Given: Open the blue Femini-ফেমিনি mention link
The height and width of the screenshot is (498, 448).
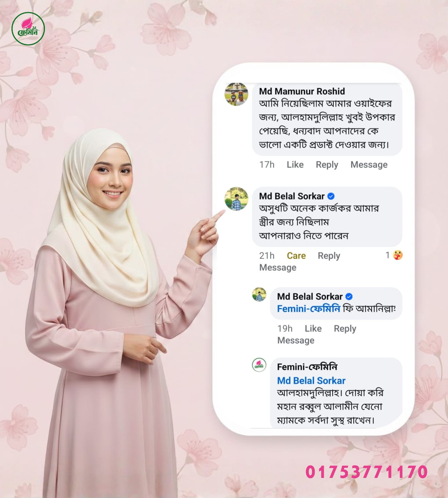Looking at the screenshot, I should [309, 309].
